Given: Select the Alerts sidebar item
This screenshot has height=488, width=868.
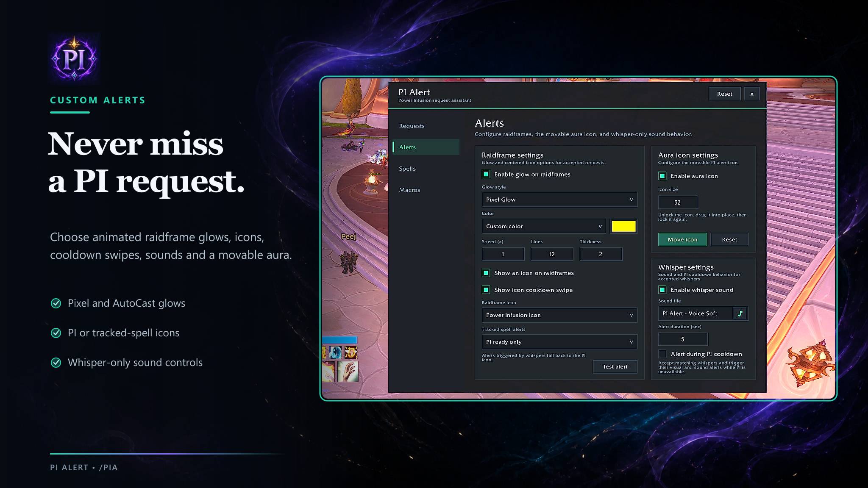Looking at the screenshot, I should 426,147.
